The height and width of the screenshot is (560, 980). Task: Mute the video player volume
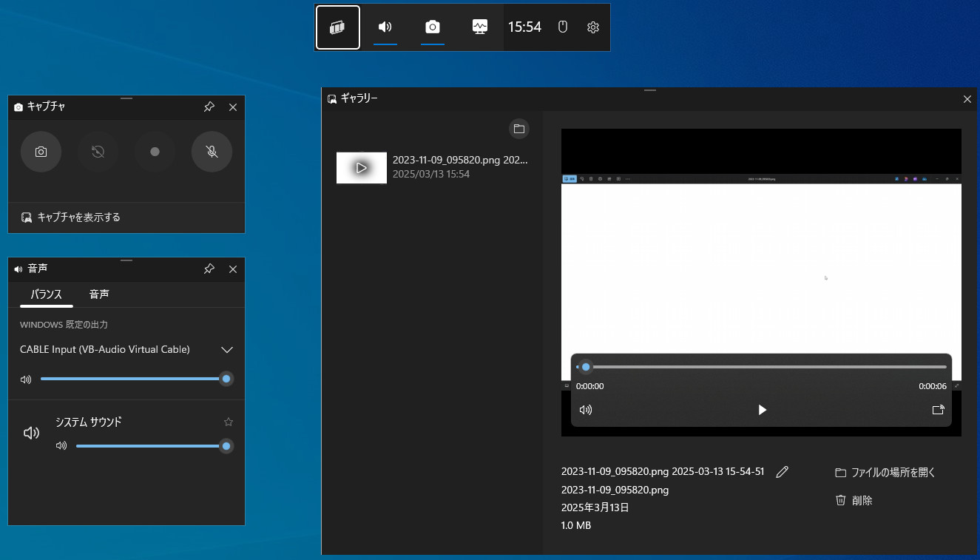click(586, 410)
